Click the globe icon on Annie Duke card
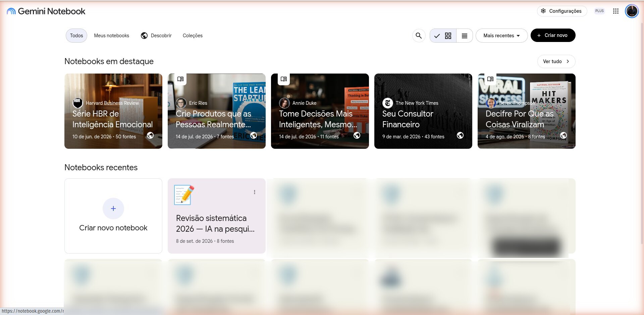Screen dimensions: 644x315 click(x=357, y=135)
